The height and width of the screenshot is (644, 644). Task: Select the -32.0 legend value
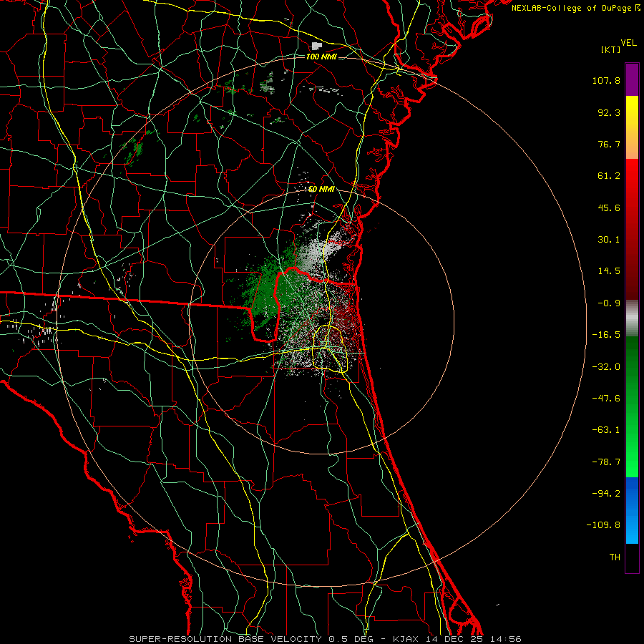tap(606, 367)
